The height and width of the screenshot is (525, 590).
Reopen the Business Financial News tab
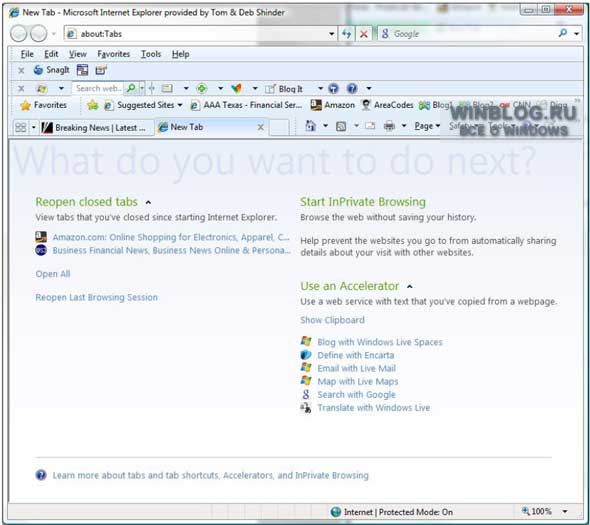click(x=172, y=250)
